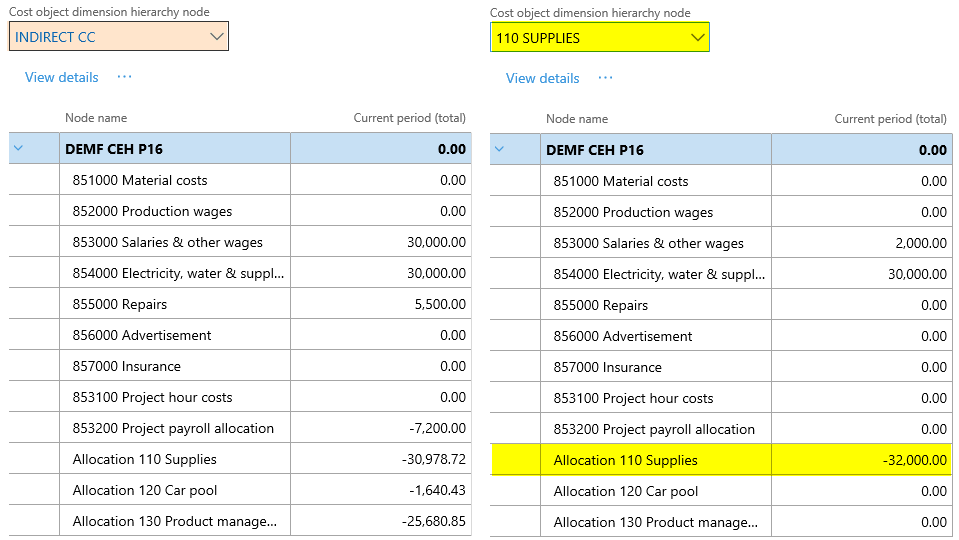Viewport: 959px width, 540px height.
Task: Open the 110 SUPPLIES hierarchy node dropdown
Action: pos(698,38)
